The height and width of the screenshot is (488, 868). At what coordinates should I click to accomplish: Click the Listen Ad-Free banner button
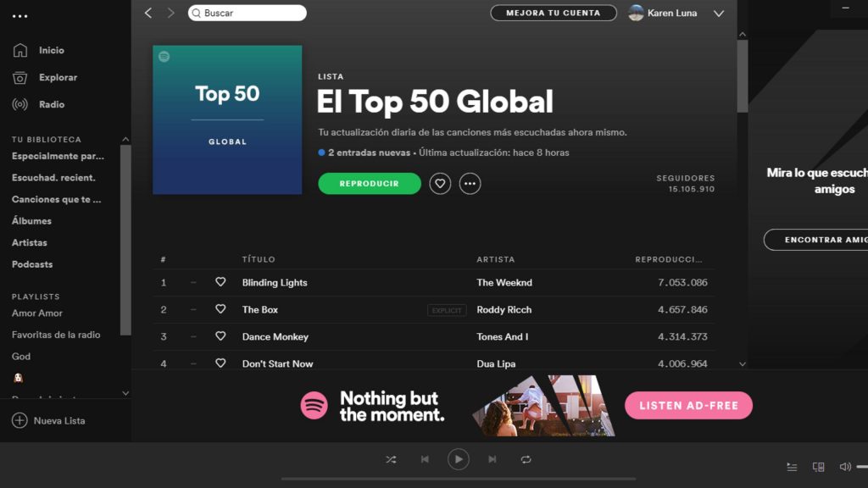click(x=688, y=405)
